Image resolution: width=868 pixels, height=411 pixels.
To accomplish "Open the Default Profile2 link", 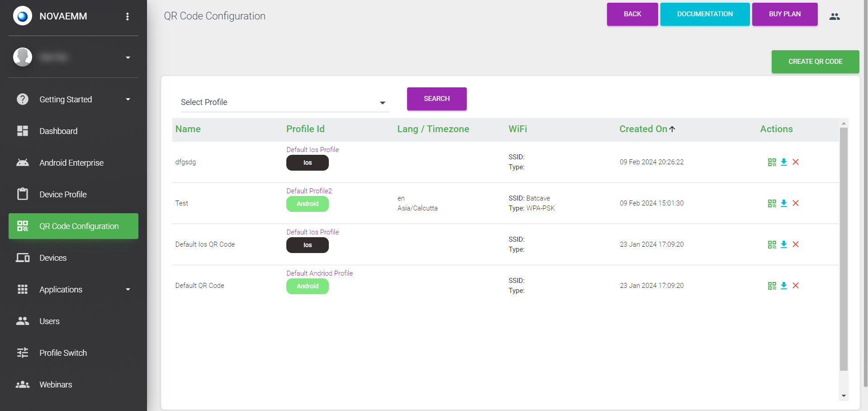I will (309, 191).
